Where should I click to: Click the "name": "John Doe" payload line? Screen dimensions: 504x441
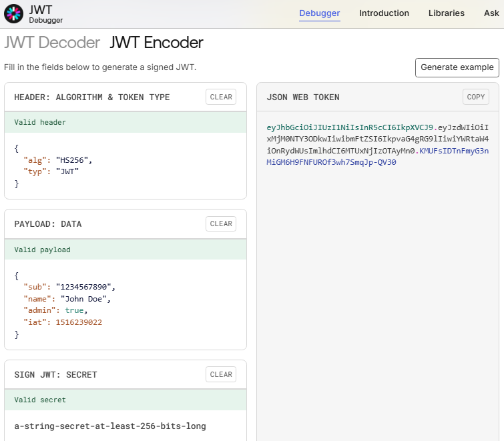tap(67, 299)
